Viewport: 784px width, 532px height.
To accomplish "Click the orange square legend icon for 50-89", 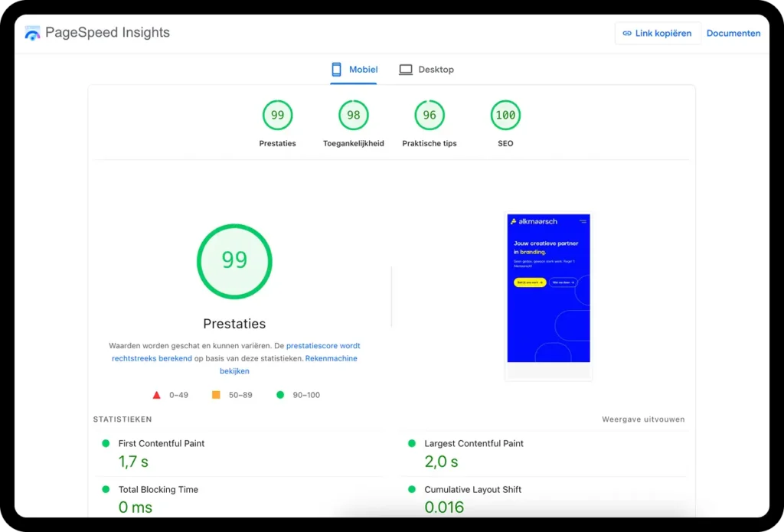I will click(x=216, y=394).
